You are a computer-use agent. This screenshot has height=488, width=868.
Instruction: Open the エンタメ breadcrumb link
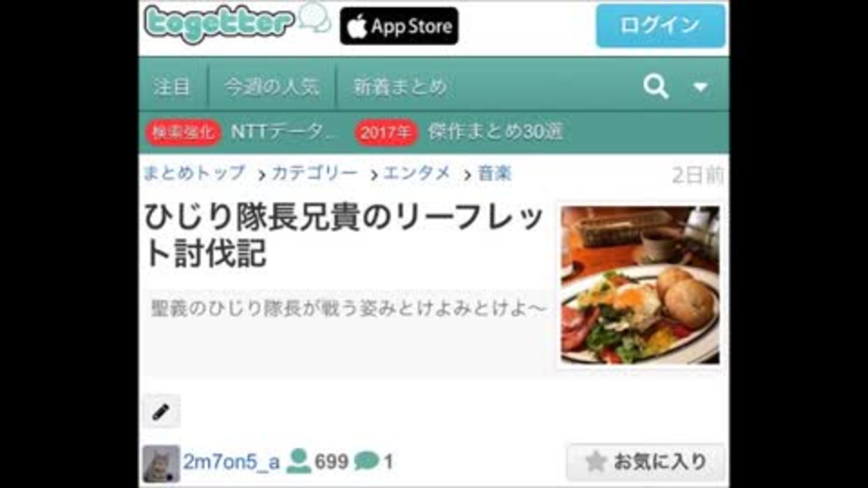click(x=417, y=174)
